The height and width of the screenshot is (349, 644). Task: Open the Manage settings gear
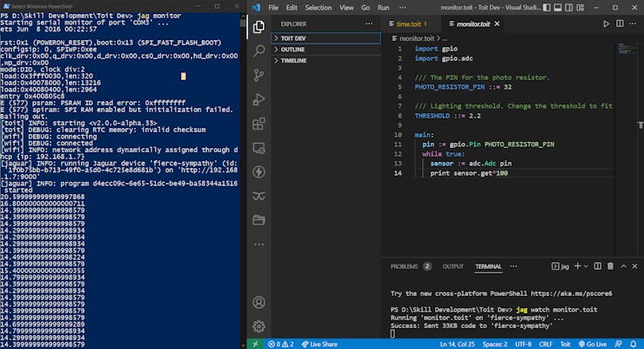point(258,326)
